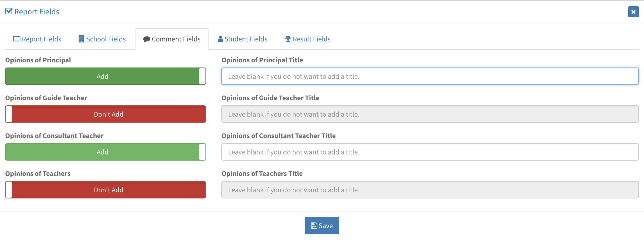Click the trophy icon on Result Fields tab

click(288, 39)
